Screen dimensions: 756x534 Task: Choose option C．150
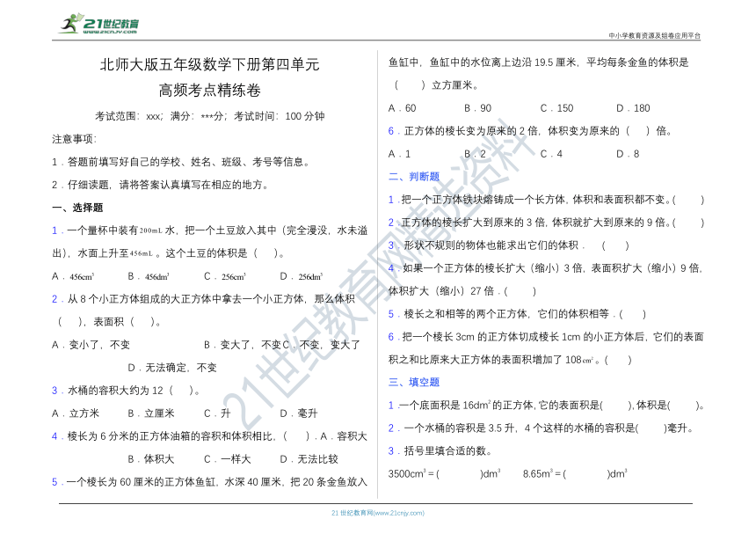tap(556, 108)
